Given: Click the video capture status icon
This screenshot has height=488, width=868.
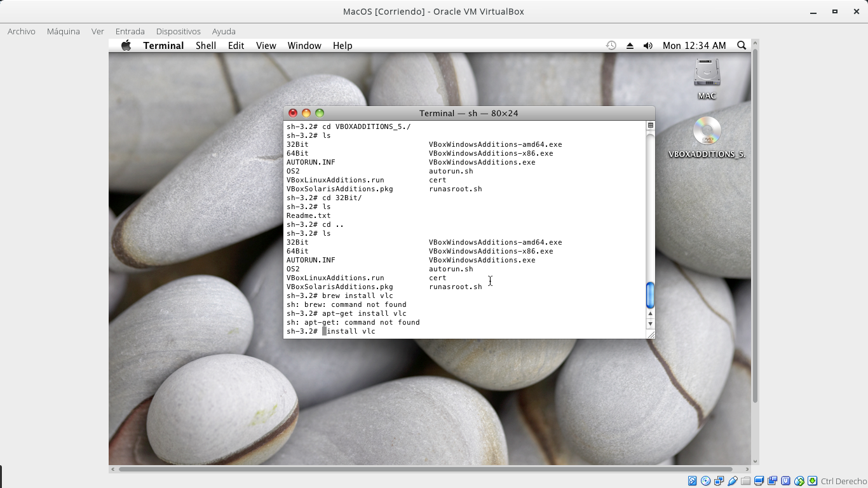Looking at the screenshot, I should [x=773, y=481].
